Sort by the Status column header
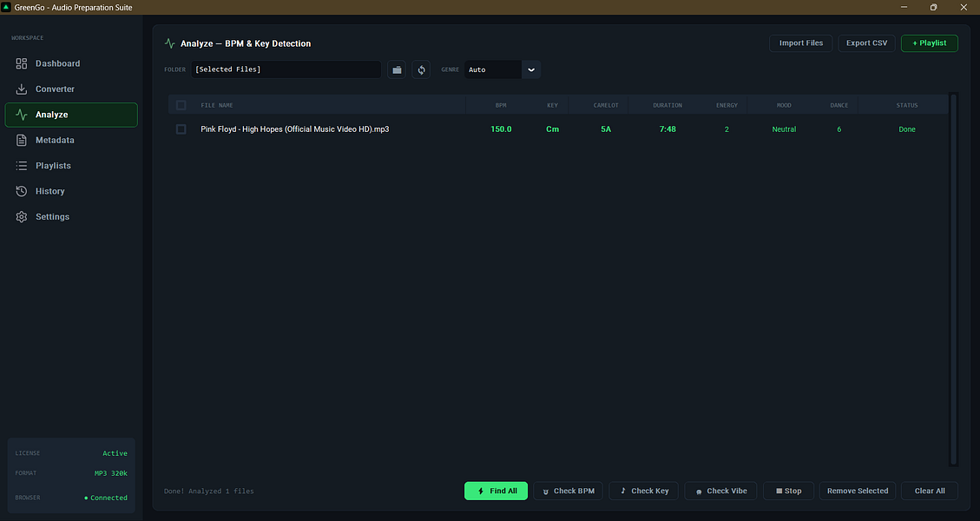The image size is (980, 521). tap(907, 105)
